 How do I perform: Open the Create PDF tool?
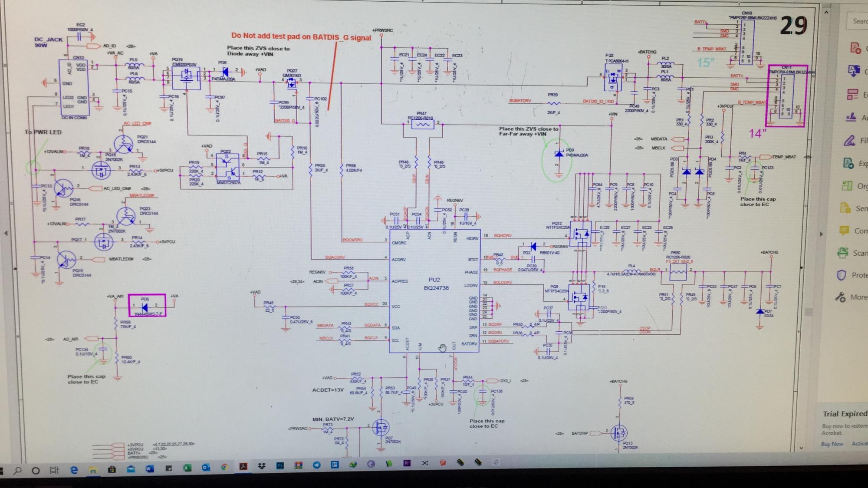pyautogui.click(x=855, y=48)
